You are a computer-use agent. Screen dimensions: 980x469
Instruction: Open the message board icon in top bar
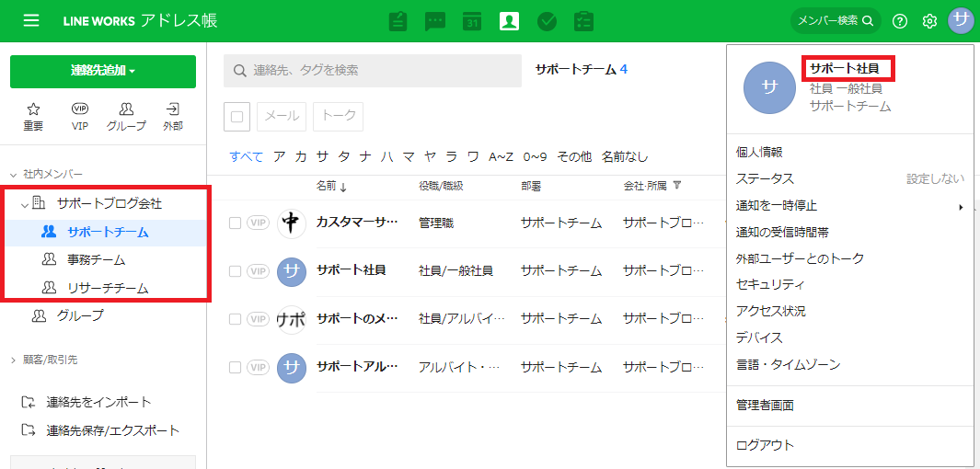click(x=398, y=21)
